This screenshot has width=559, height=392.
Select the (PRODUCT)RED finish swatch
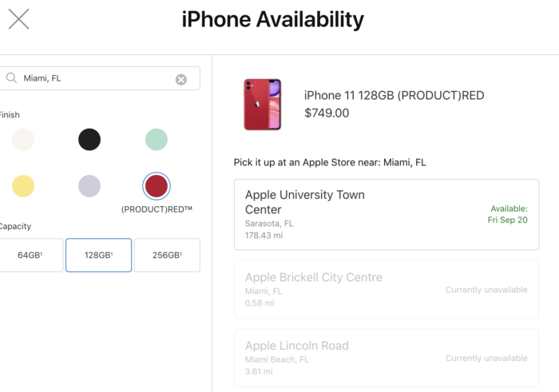[157, 186]
